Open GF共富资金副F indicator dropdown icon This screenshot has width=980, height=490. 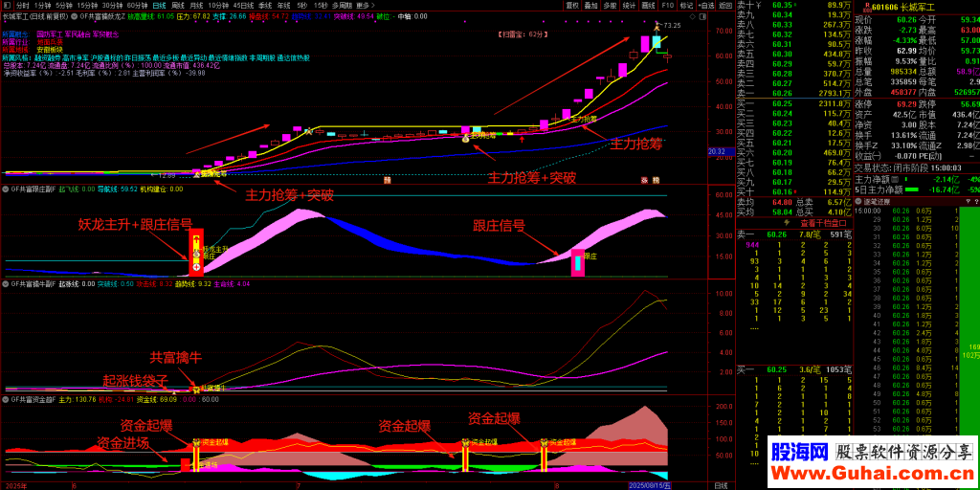coord(5,399)
